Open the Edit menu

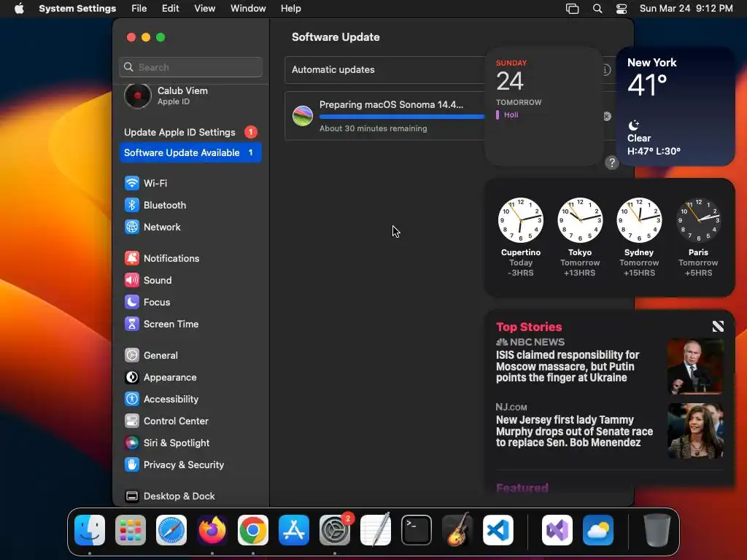[x=171, y=9]
